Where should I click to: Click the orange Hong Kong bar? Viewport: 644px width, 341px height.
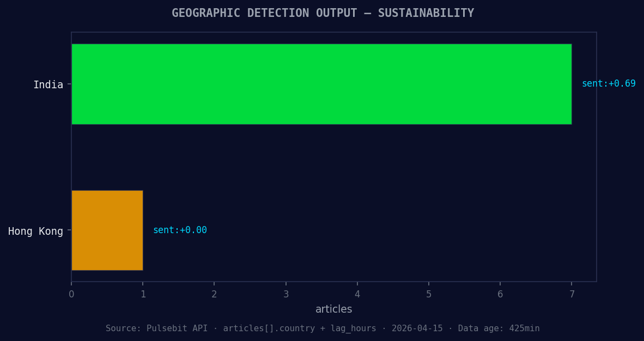107,230
